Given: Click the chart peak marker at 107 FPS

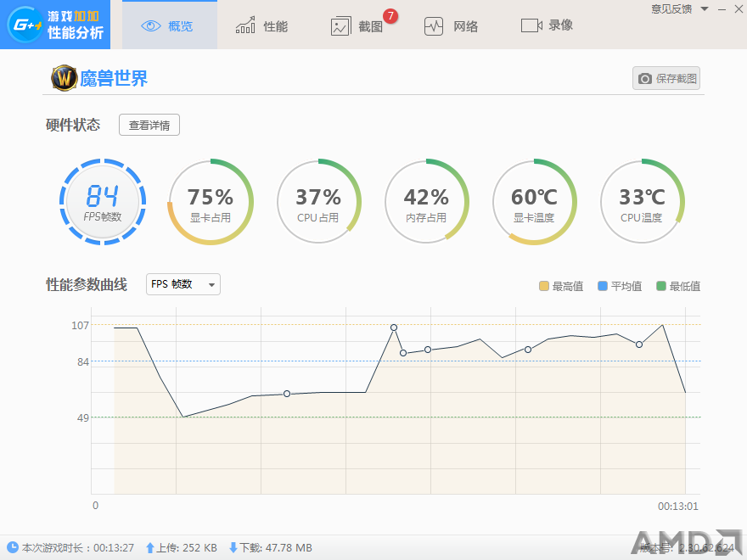Looking at the screenshot, I should pos(394,328).
